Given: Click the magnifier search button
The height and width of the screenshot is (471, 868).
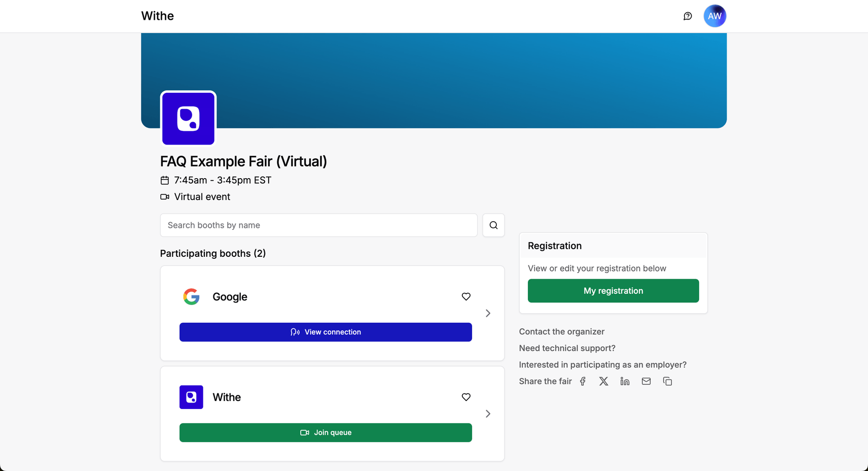Looking at the screenshot, I should pos(493,225).
